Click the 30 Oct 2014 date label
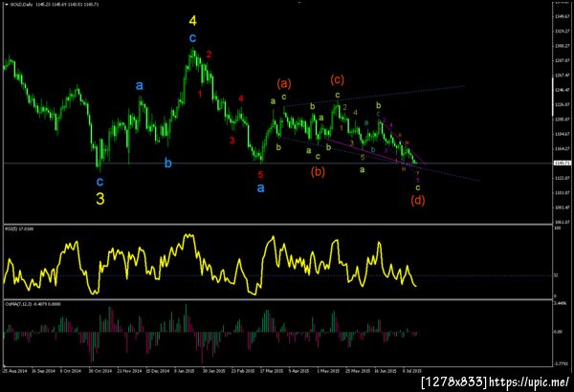574x392 pixels. coord(100,371)
